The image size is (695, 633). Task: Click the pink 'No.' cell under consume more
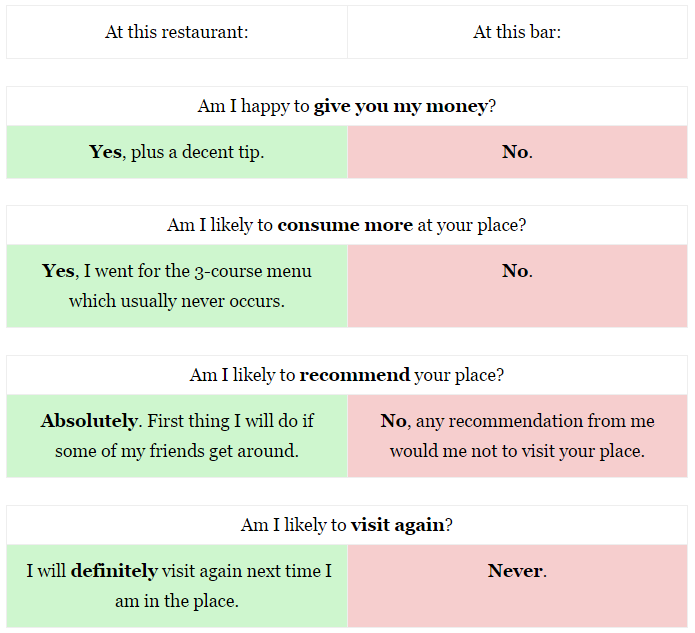point(517,286)
